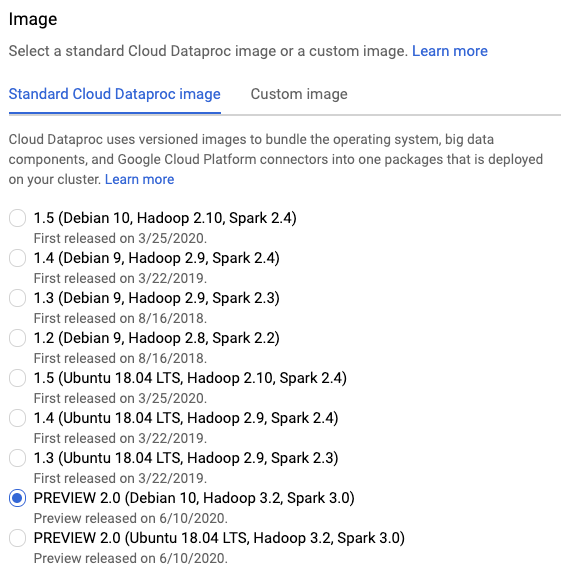Viewport: 561px width, 587px height.
Task: Click selected PREVIEW 2.0 Debian 10 radio
Action: pos(17,498)
